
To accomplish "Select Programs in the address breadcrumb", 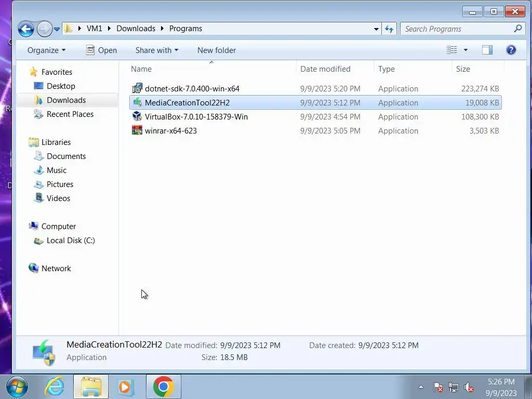I will tap(185, 29).
